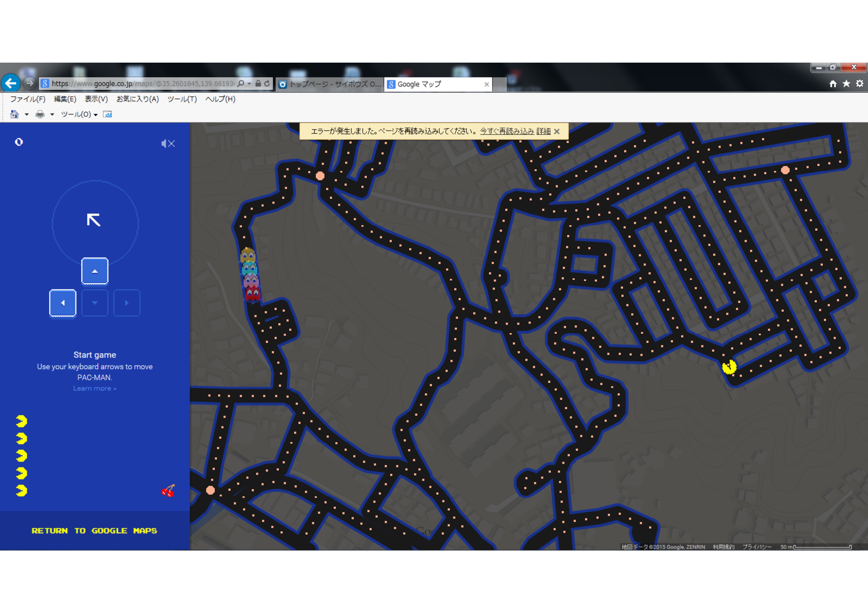Screen dimensions: 868x614
Task: Open 編集(E) menu
Action: coord(65,99)
